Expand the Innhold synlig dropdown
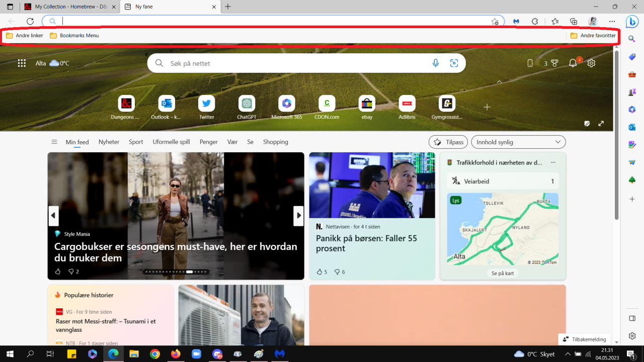This screenshot has height=362, width=644. click(x=518, y=142)
